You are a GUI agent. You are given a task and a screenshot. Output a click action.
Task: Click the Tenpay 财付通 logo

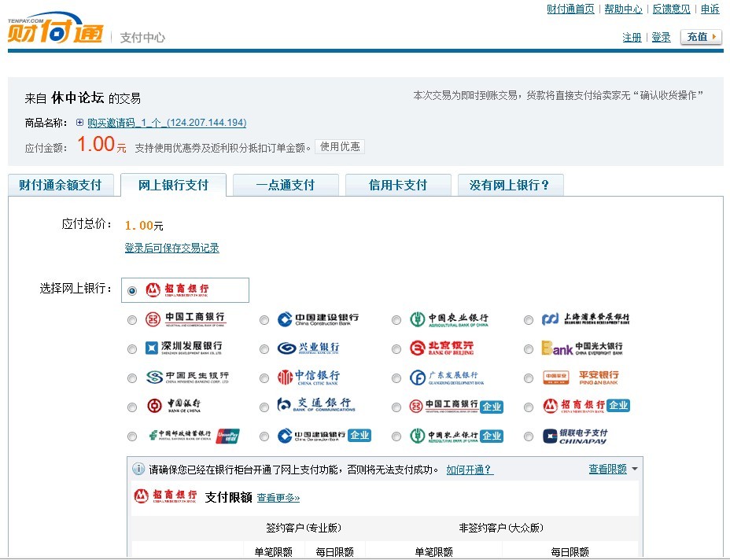click(55, 28)
